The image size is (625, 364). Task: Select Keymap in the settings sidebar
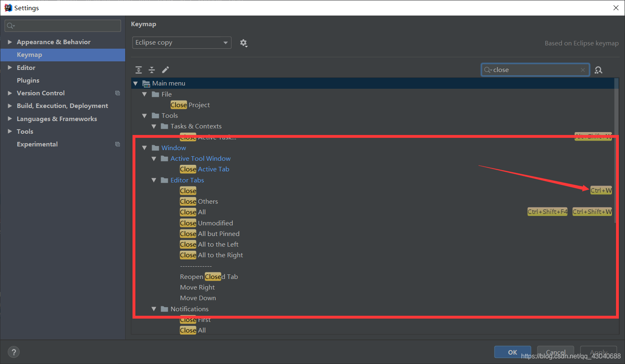[x=63, y=55]
